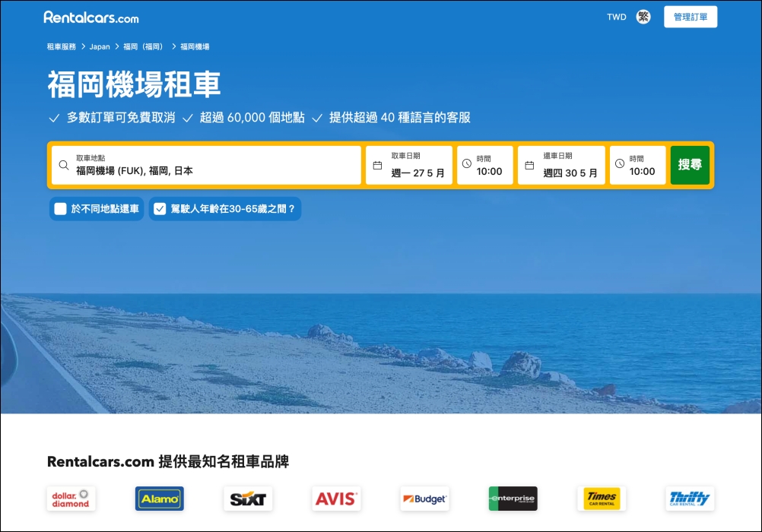Screen dimensions: 762x532
Task: Click the 多數訂單可免費取消 text
Action: [121, 118]
